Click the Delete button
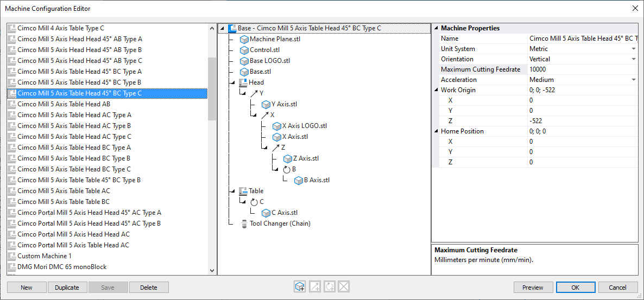Image resolution: width=644 pixels, height=300 pixels. pyautogui.click(x=149, y=288)
